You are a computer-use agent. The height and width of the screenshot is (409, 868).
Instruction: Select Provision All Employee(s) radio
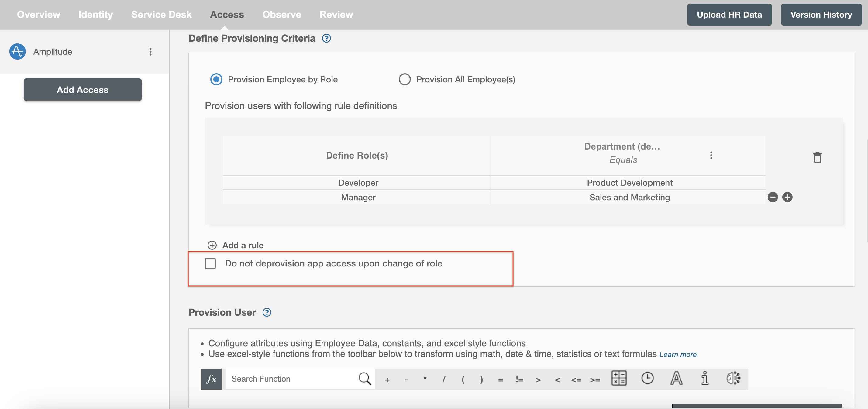point(404,80)
